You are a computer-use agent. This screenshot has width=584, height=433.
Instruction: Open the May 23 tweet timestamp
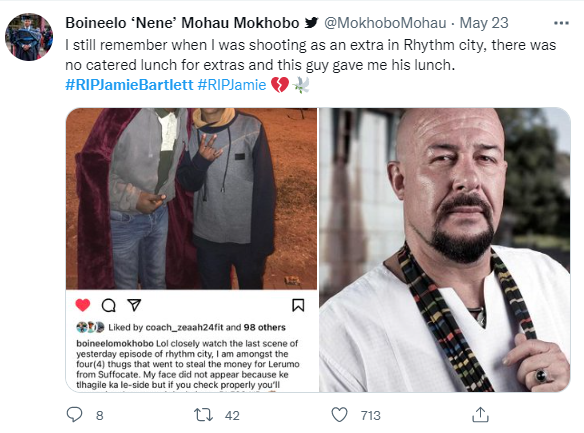pos(484,23)
